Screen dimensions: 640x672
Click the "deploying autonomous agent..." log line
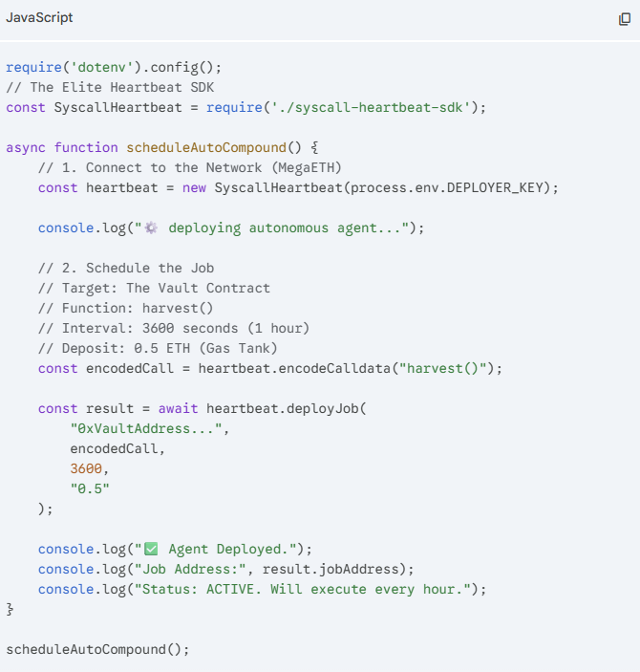[231, 228]
